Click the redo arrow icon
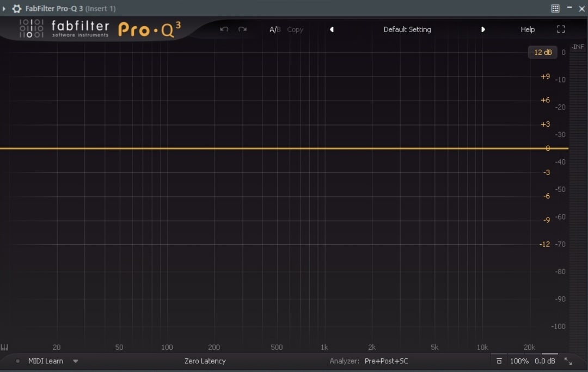Image resolution: width=588 pixels, height=372 pixels. coord(243,29)
